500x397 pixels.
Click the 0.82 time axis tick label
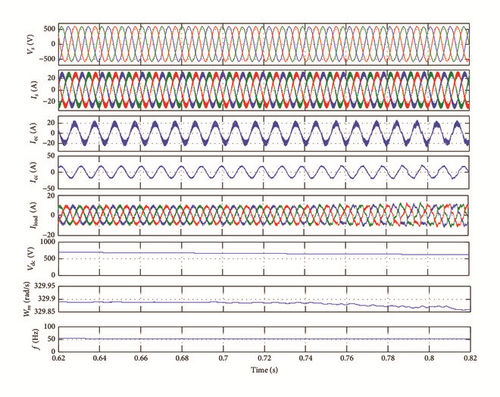[470, 359]
